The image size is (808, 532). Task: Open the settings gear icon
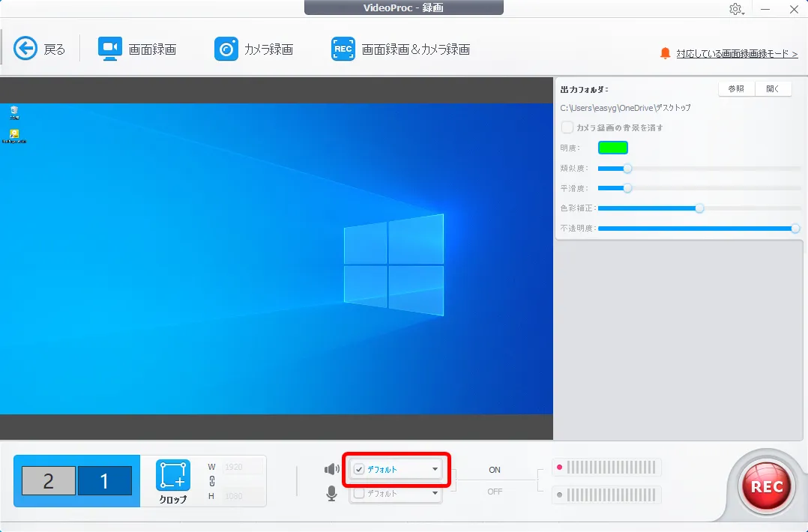735,9
